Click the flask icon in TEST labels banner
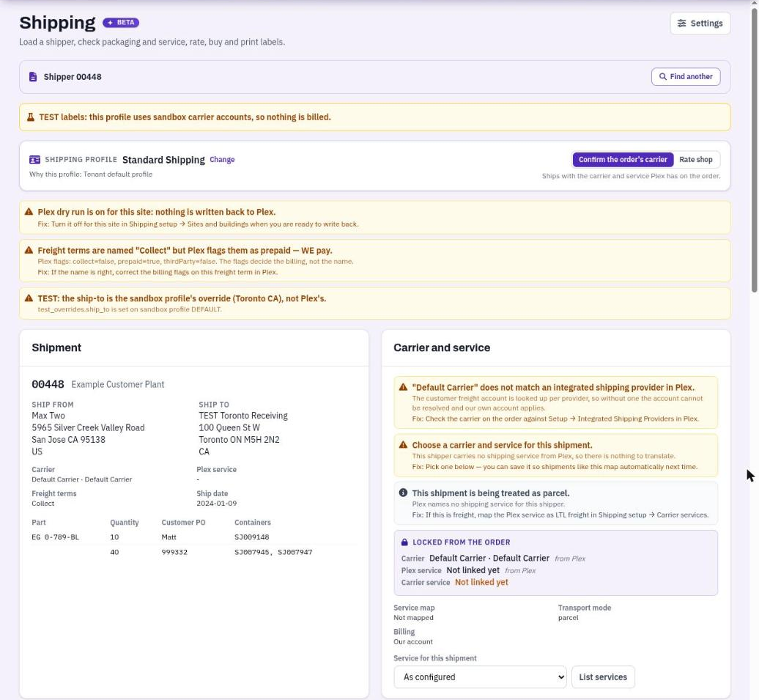759x700 pixels. coord(31,117)
